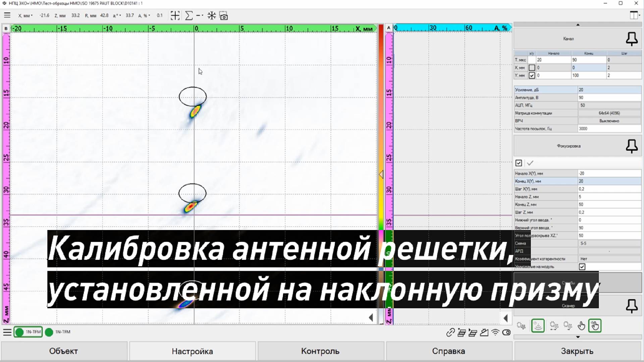
Task: Enable the Y, мм checkbox in the channel table
Action: click(x=532, y=75)
